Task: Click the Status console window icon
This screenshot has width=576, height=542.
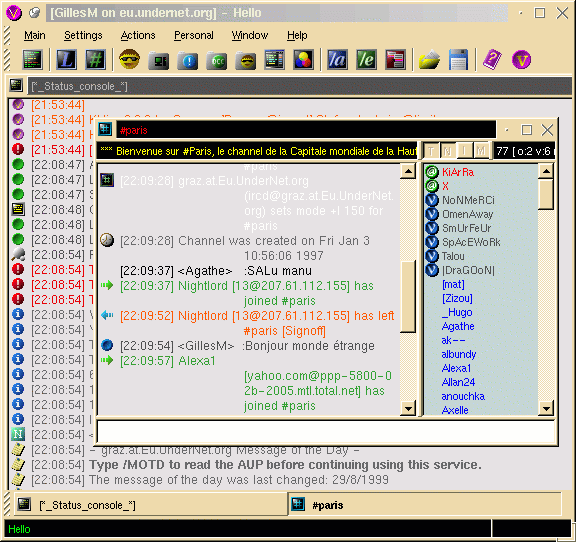Action: (x=16, y=85)
